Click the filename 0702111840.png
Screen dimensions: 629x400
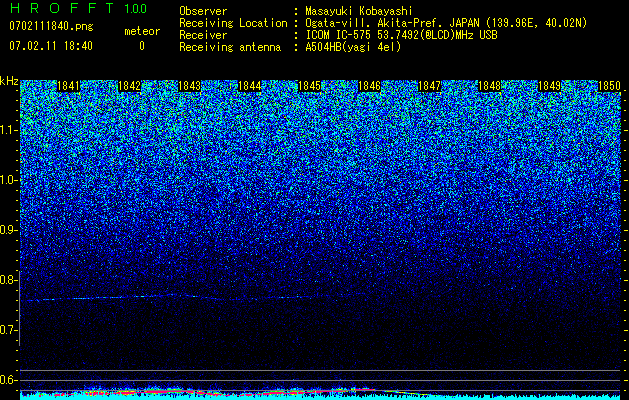(x=51, y=26)
